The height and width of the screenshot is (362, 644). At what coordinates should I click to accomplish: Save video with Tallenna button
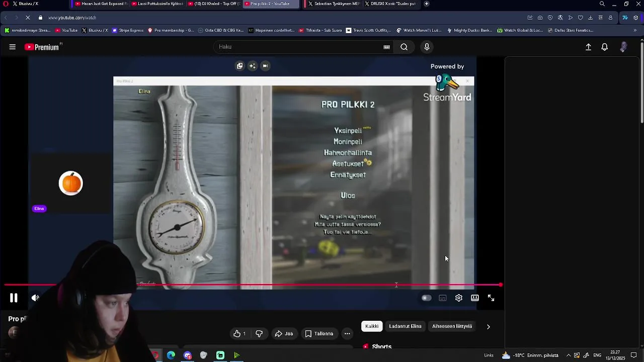[x=319, y=333]
